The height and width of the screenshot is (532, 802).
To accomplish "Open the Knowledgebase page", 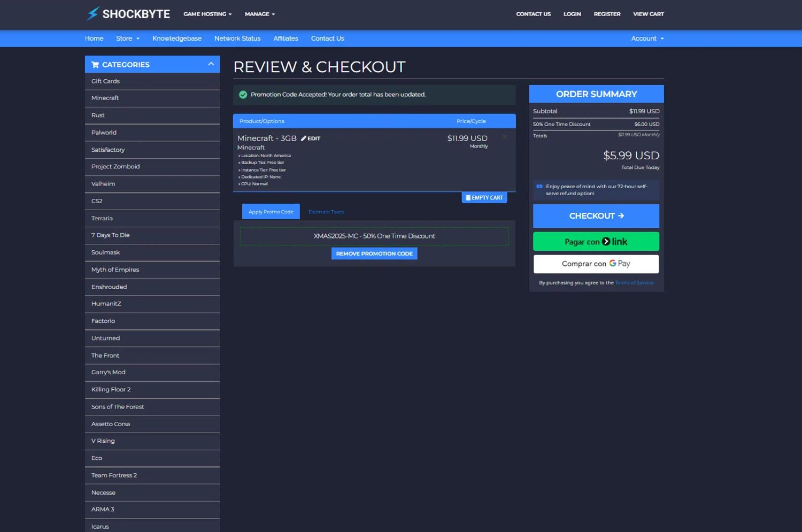I will click(x=177, y=38).
